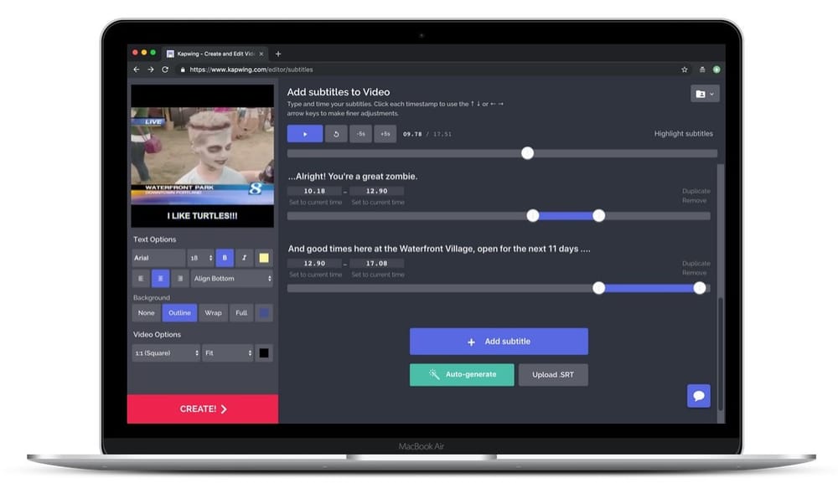Play the video preview
The height and width of the screenshot is (504, 838).
point(304,134)
